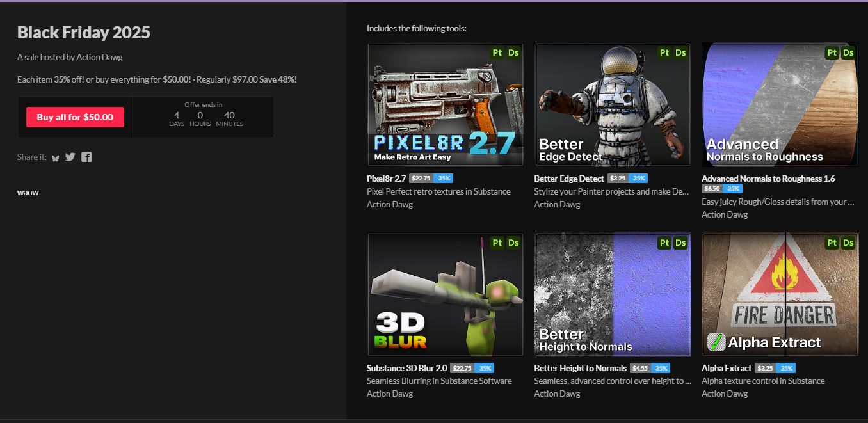Click the Pt badge on Pixel8r thumbnail

pyautogui.click(x=497, y=52)
